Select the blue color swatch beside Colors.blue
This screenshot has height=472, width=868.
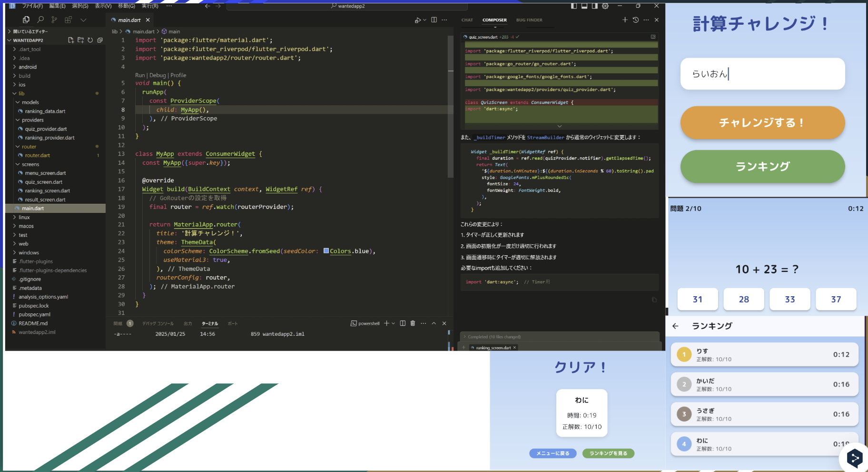326,251
